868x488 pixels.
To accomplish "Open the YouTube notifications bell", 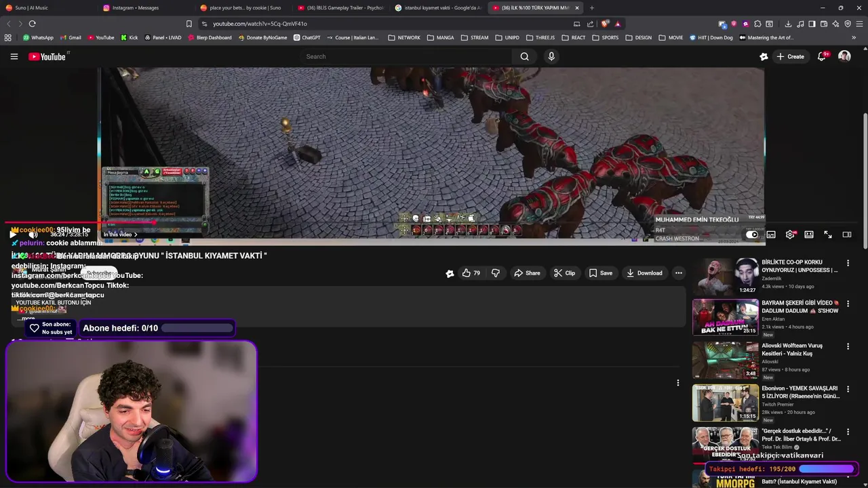I will (x=822, y=56).
